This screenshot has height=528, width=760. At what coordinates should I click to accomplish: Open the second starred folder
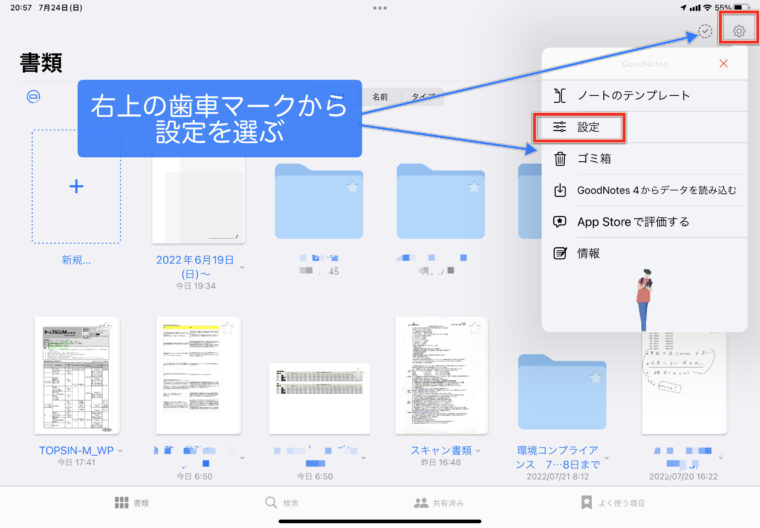click(x=441, y=201)
